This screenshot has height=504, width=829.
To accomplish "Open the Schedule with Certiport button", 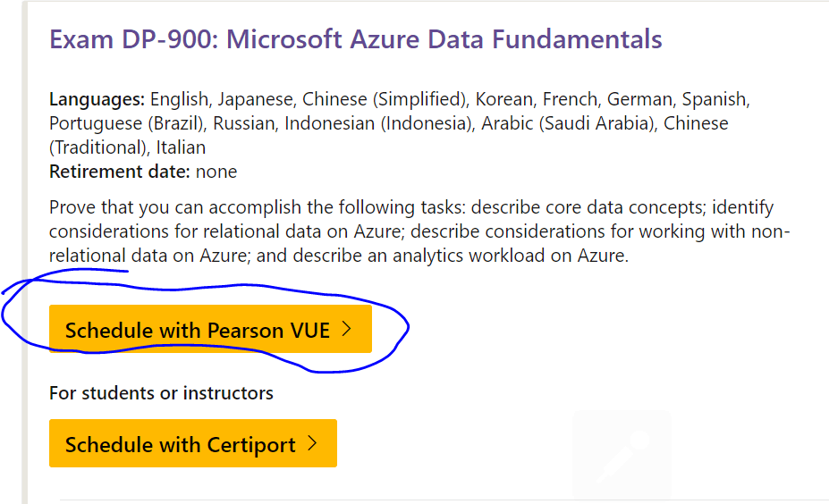I will [x=193, y=443].
